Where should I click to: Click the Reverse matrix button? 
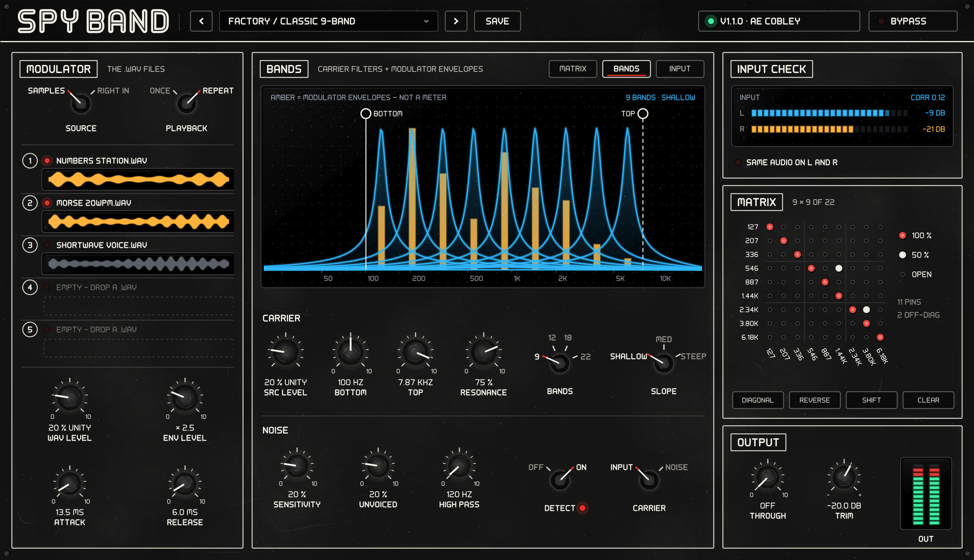815,400
